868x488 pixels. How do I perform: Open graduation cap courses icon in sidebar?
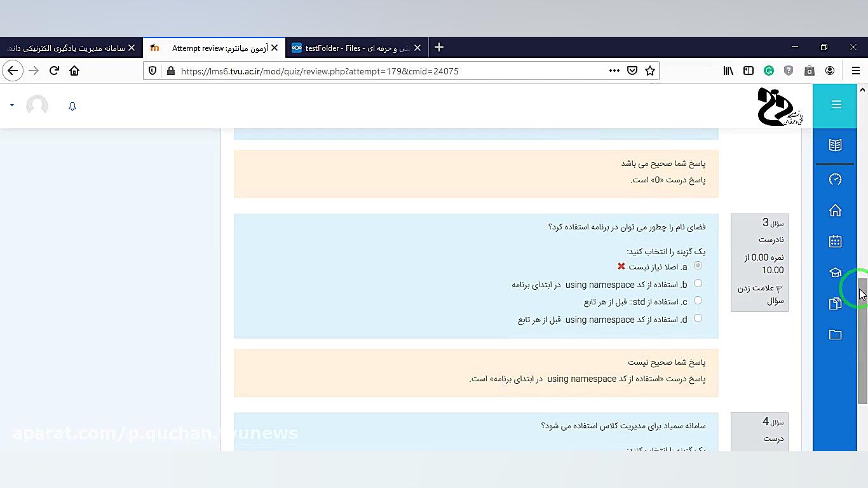(x=836, y=273)
